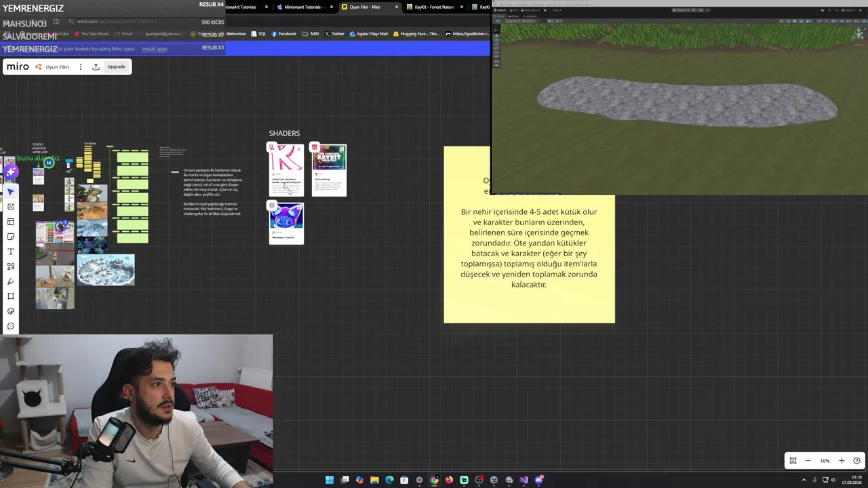Open the Frames panel icon near zoom
868x488 pixels.
793,461
